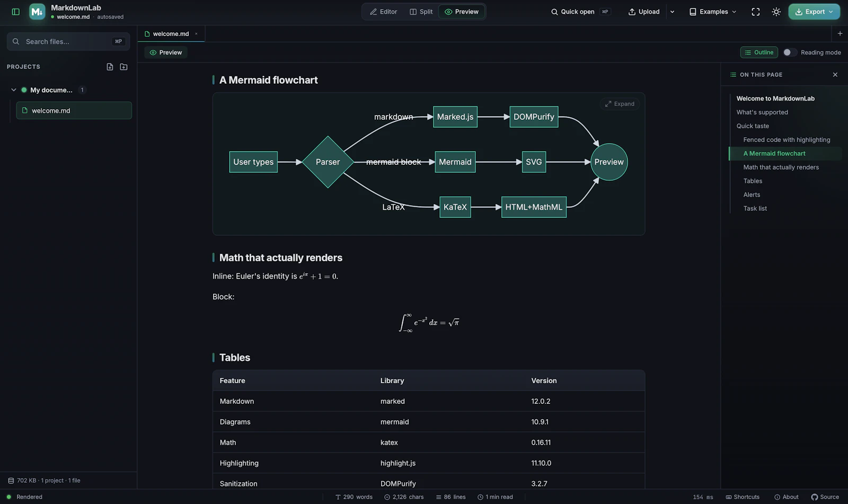Viewport: 848px width, 504px height.
Task: Add a new tab with plus icon
Action: coord(840,33)
